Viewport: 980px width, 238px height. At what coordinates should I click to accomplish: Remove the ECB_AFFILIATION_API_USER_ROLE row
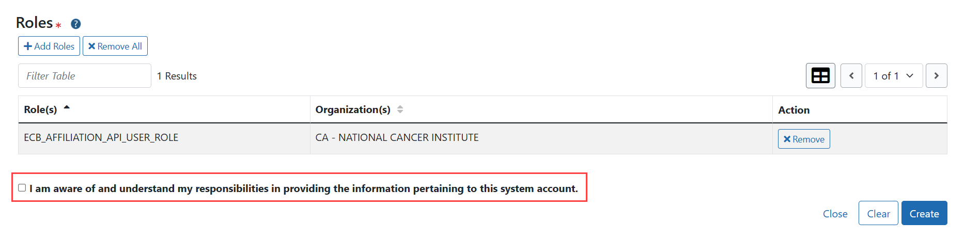click(x=804, y=139)
